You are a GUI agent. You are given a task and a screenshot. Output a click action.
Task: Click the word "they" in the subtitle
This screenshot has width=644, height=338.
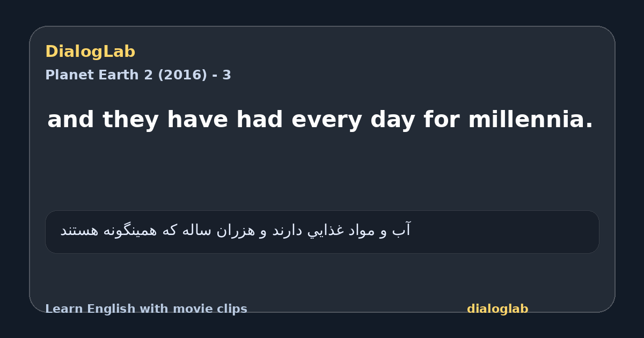coord(130,121)
